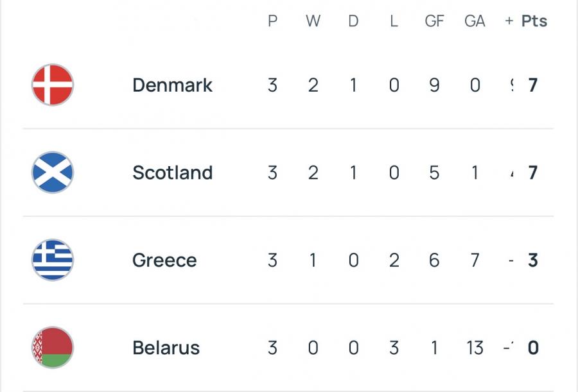Click Belarus's 13 goals against value
Viewport: 578px width, 392px height.
[475, 348]
